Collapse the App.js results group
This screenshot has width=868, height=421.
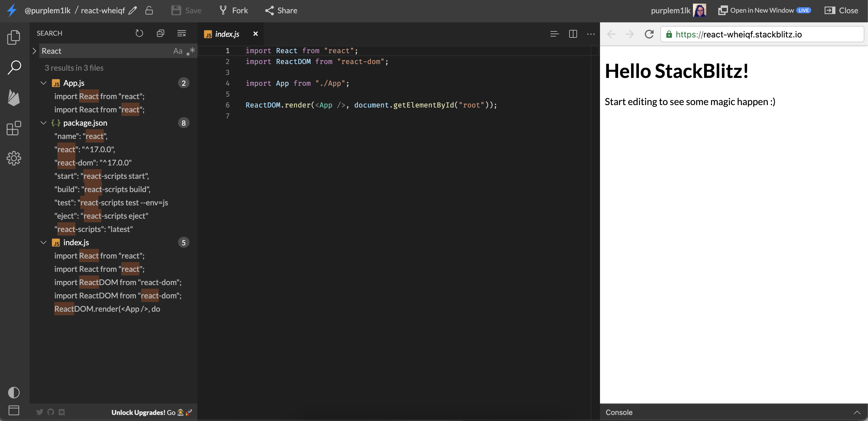(x=43, y=83)
